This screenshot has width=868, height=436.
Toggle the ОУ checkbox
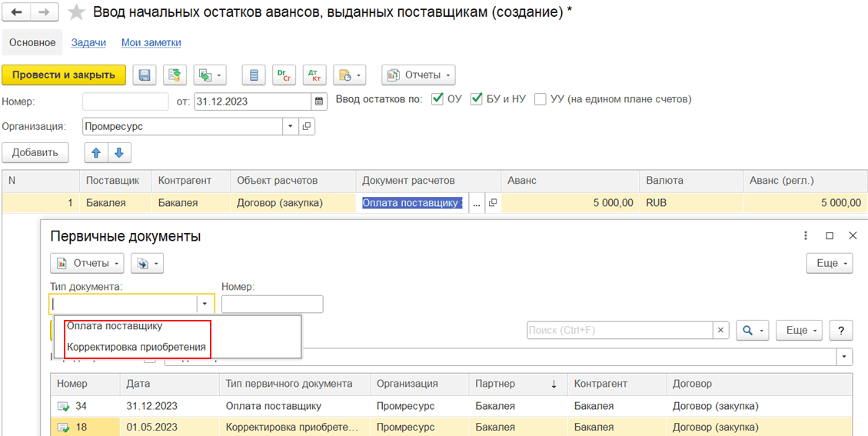pyautogui.click(x=437, y=99)
